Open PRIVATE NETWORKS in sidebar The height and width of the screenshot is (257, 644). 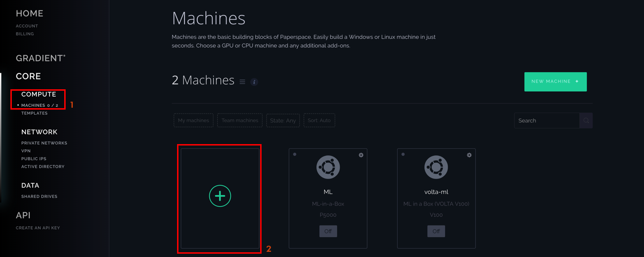tap(44, 143)
